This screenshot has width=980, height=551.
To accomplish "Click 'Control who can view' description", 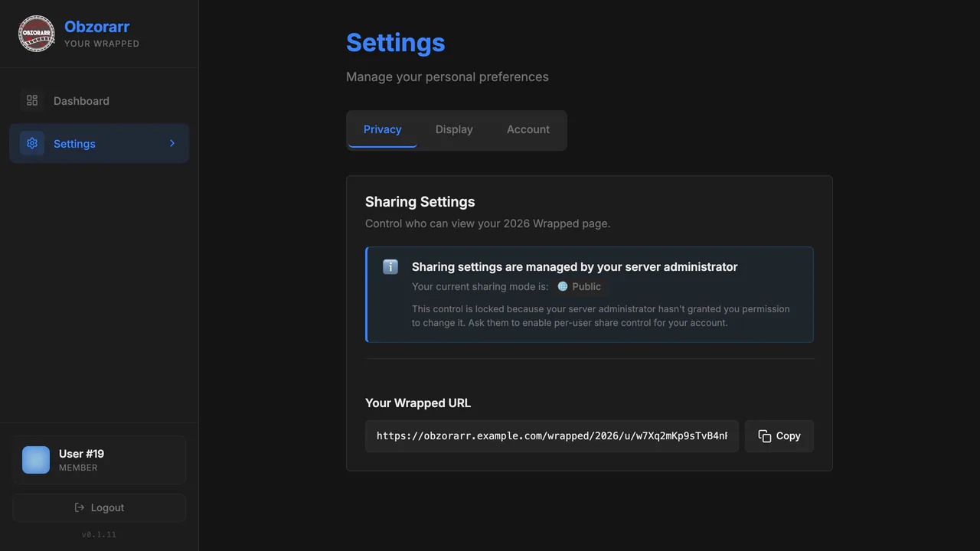I will [488, 224].
